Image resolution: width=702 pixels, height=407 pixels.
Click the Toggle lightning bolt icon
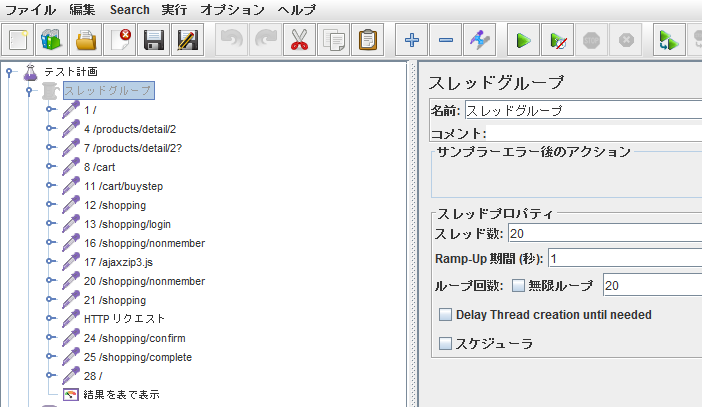coord(480,41)
